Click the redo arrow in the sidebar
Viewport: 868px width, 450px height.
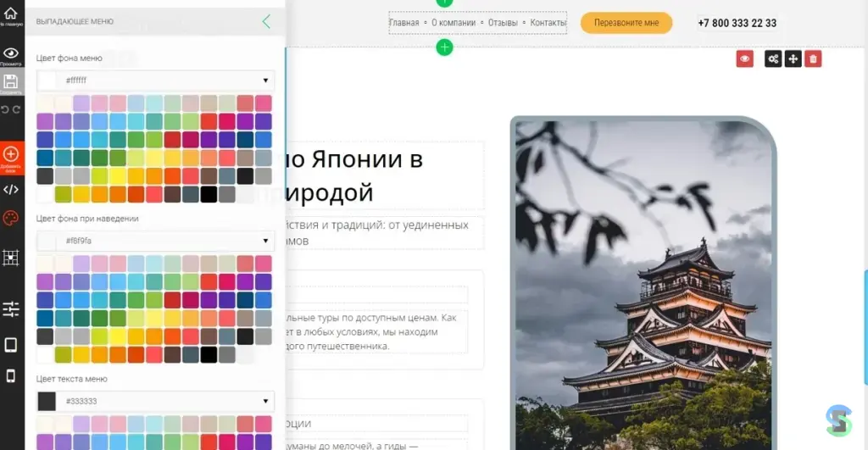point(17,109)
